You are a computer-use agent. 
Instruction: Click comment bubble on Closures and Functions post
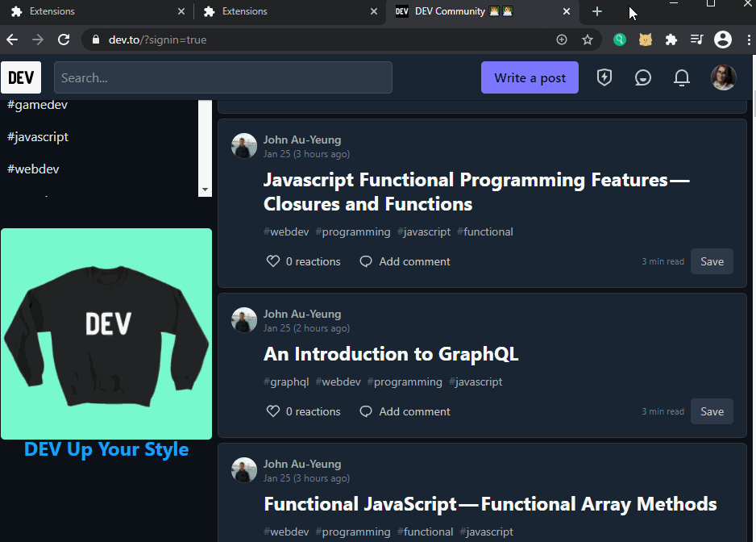point(366,261)
